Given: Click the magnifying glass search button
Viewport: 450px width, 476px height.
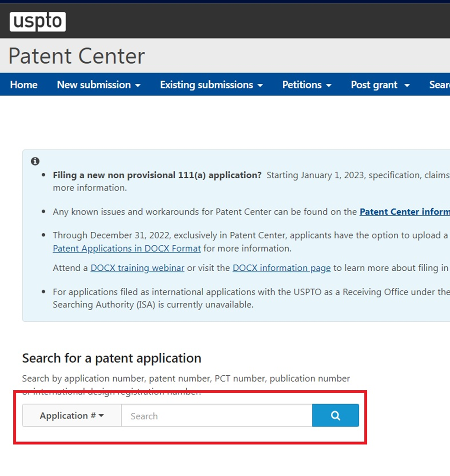Looking at the screenshot, I should (x=335, y=415).
